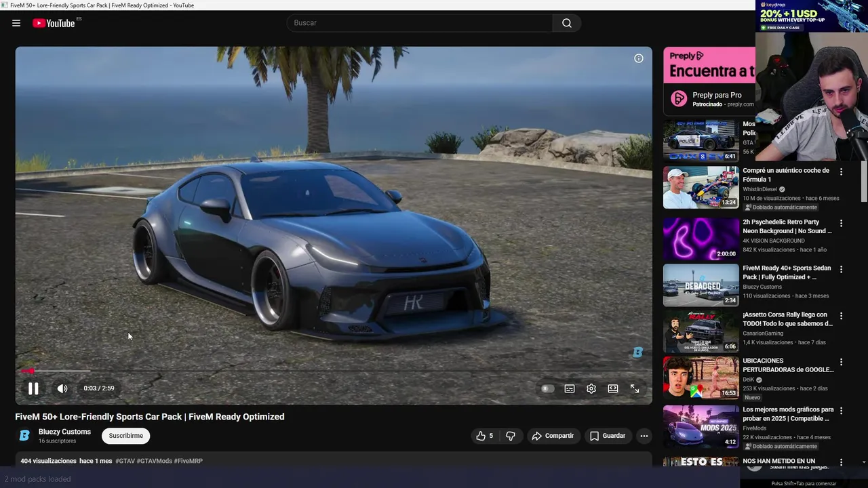Open Bluezy Customs channel name link

64,432
